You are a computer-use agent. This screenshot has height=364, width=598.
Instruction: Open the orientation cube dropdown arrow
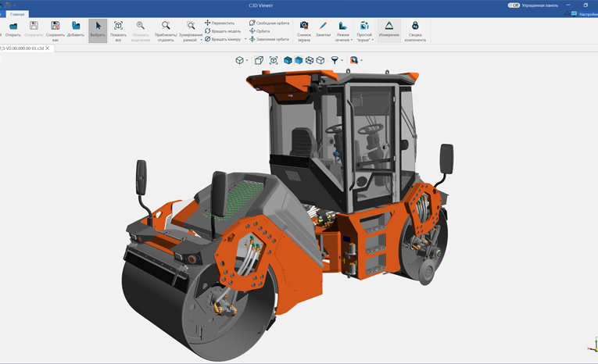tap(247, 60)
